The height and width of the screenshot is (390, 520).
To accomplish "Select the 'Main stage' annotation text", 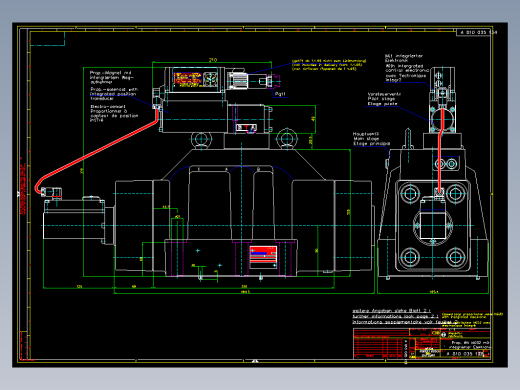I will tap(366, 139).
